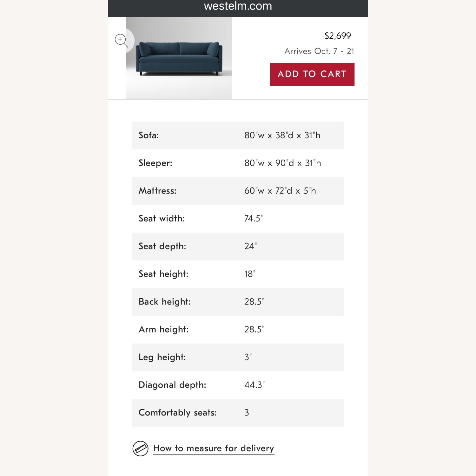Click the ruler measuring icon
The image size is (476, 476).
click(x=140, y=448)
